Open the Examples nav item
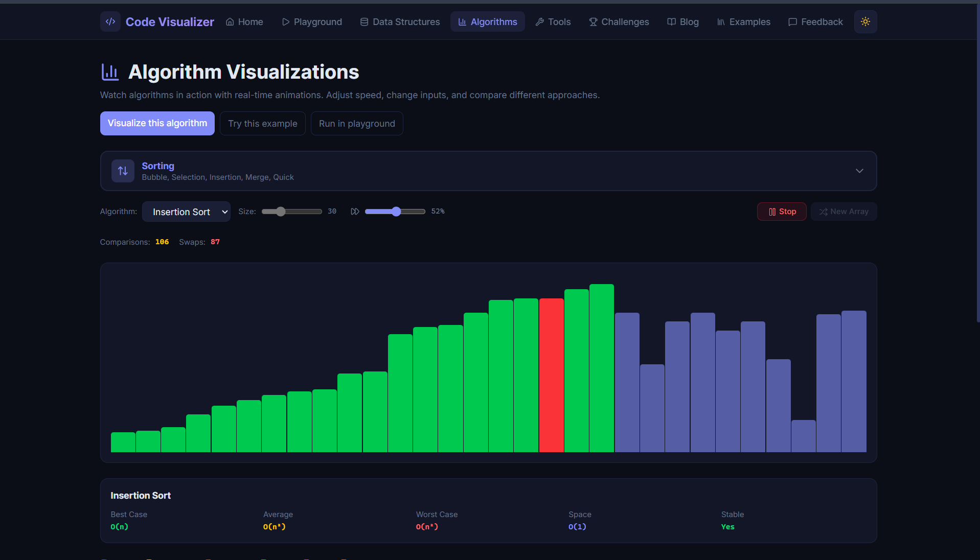 [743, 21]
